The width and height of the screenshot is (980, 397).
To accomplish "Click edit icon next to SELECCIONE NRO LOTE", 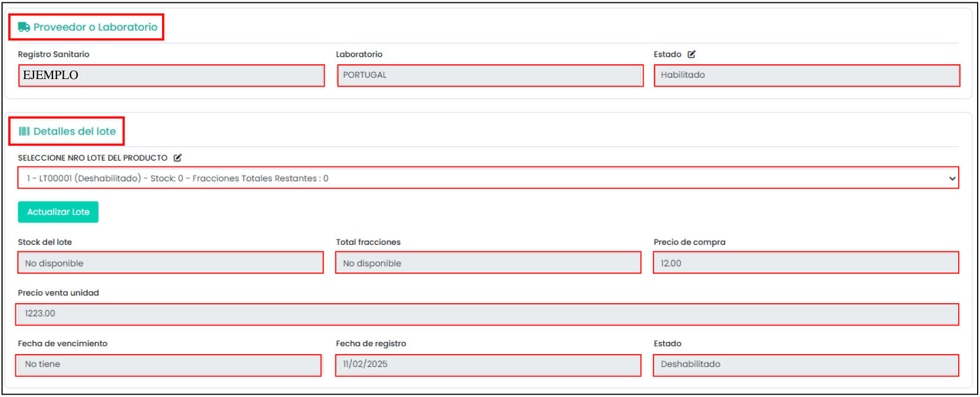I will pos(177,158).
